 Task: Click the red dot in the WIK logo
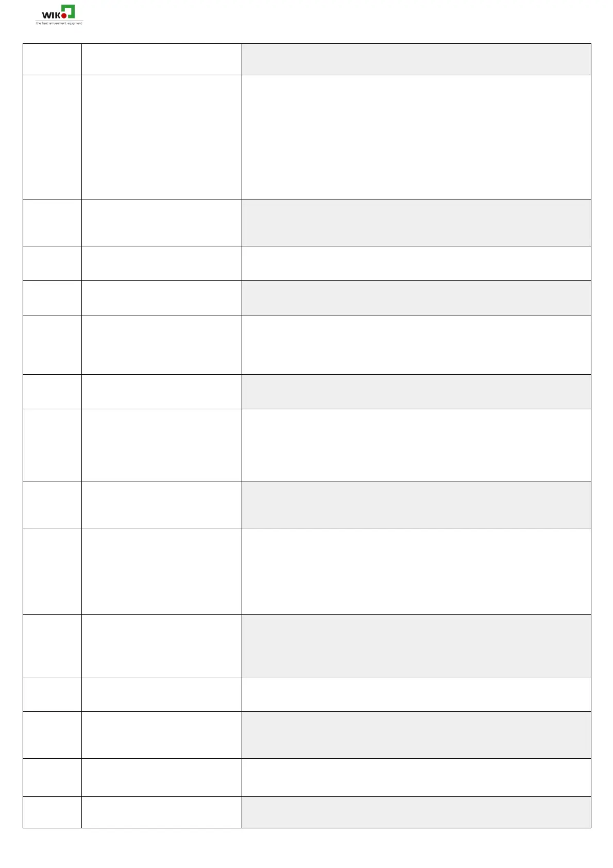(64, 16)
